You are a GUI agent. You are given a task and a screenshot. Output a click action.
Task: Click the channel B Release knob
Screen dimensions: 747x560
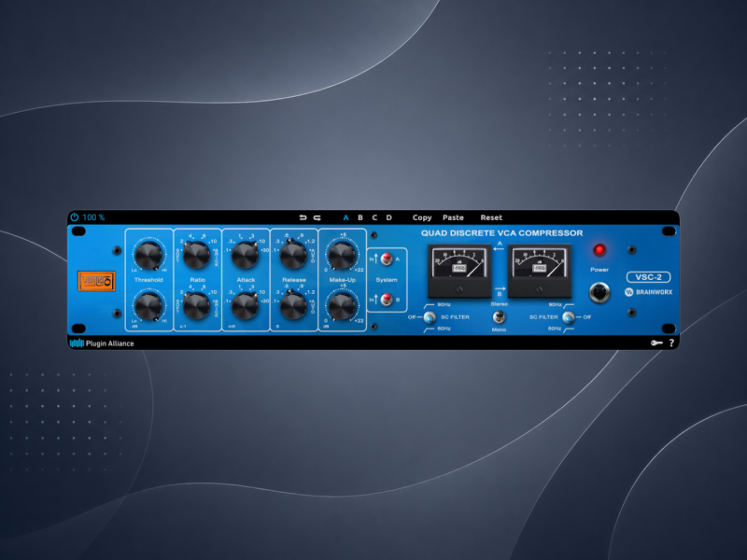coord(293,305)
